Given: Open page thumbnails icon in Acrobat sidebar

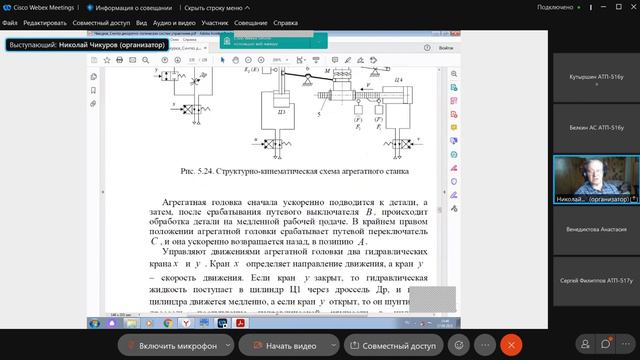Looking at the screenshot, I should [x=93, y=77].
